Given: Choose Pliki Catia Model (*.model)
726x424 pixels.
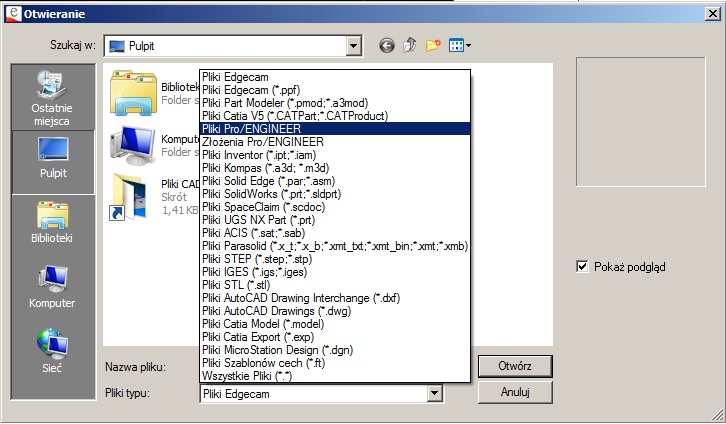Looking at the screenshot, I should pos(335,324).
